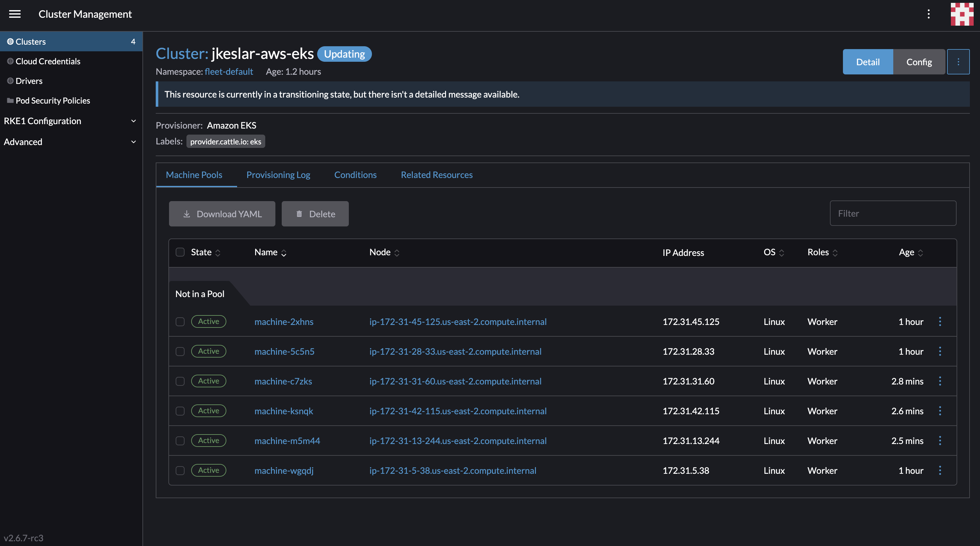Switch to the Config view

pos(919,62)
